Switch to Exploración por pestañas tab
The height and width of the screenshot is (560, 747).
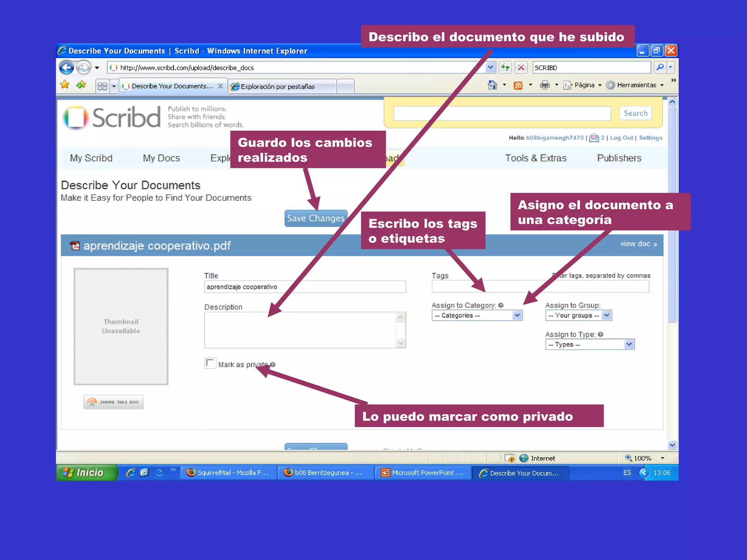(282, 86)
